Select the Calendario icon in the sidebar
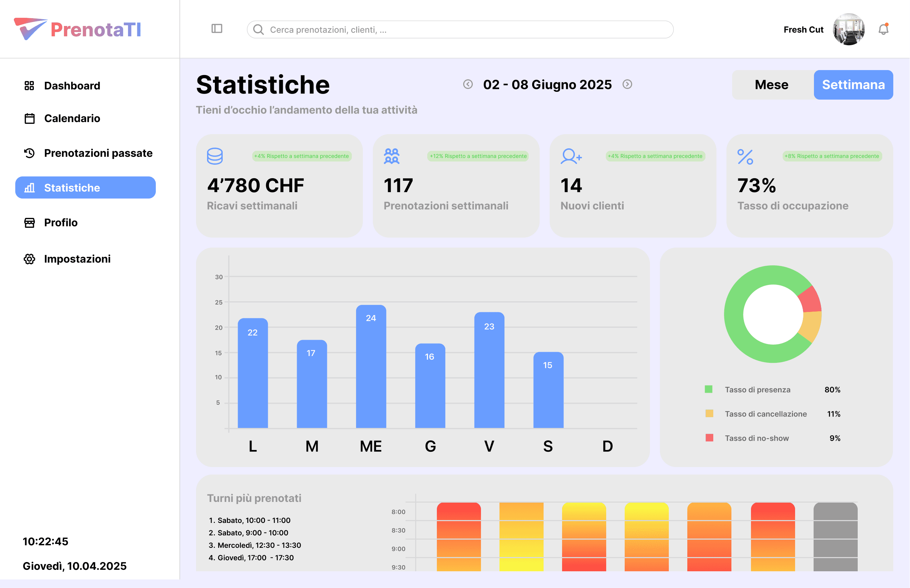This screenshot has height=588, width=910. pos(29,118)
